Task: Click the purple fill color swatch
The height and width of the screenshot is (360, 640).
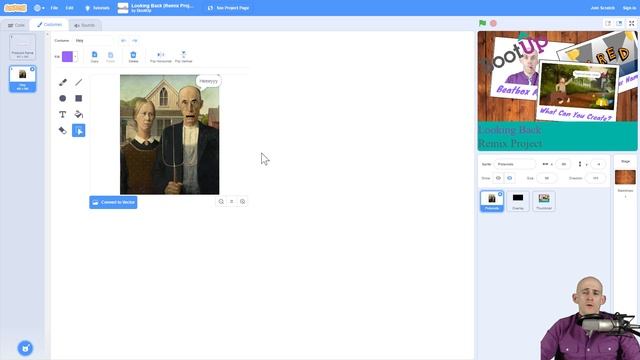Action: 67,57
